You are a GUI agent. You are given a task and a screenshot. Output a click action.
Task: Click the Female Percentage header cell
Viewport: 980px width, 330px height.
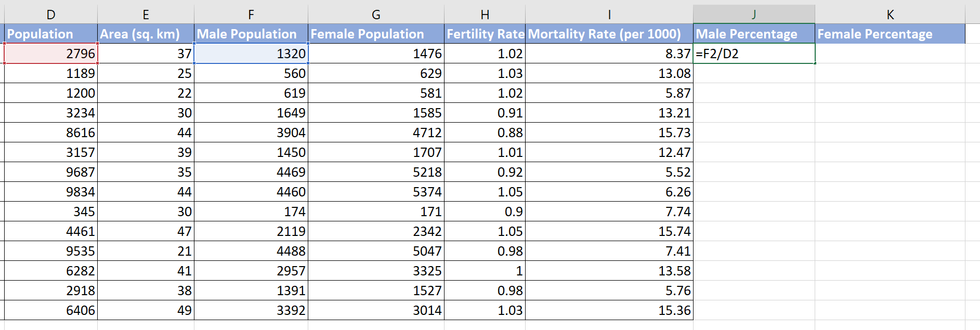pyautogui.click(x=876, y=34)
